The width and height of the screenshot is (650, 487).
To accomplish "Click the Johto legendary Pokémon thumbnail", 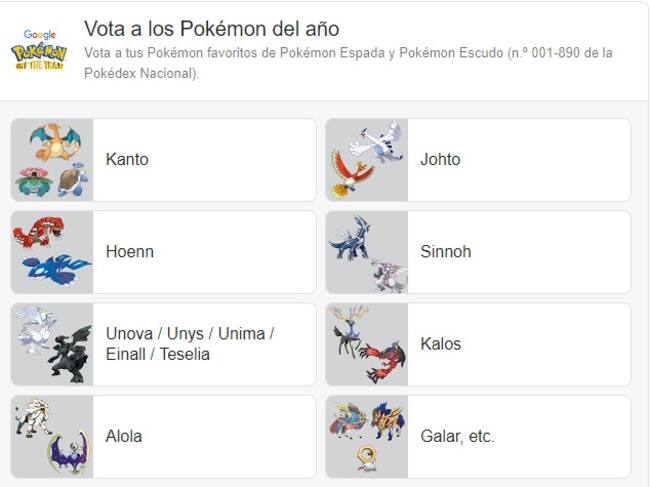I will click(367, 160).
